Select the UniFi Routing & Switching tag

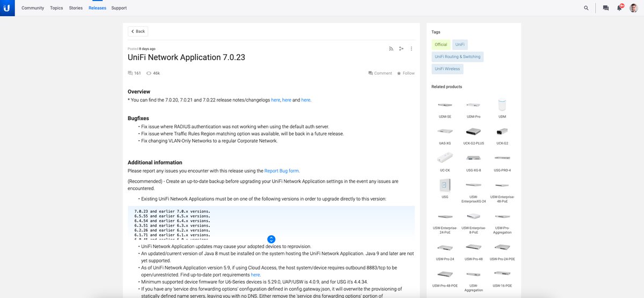[458, 56]
